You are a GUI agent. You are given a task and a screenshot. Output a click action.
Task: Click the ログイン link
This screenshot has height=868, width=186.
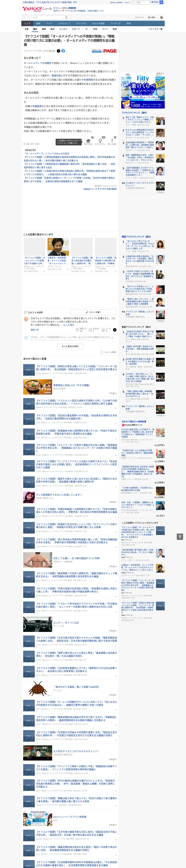(57, 11)
